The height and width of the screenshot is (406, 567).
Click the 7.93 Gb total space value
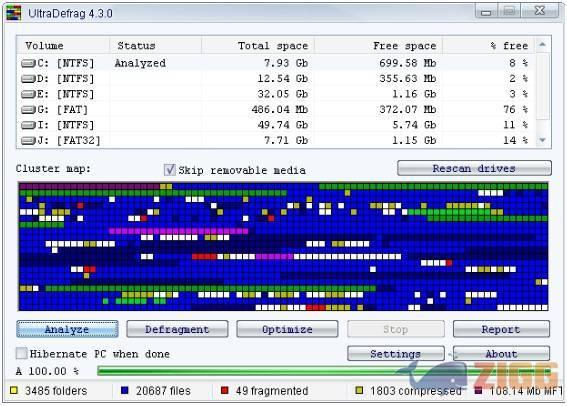[x=286, y=63]
